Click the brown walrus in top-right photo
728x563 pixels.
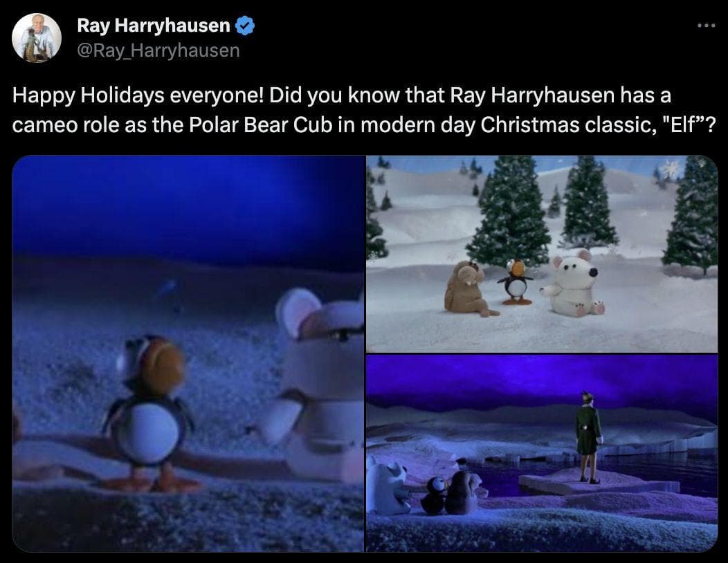[x=466, y=288]
